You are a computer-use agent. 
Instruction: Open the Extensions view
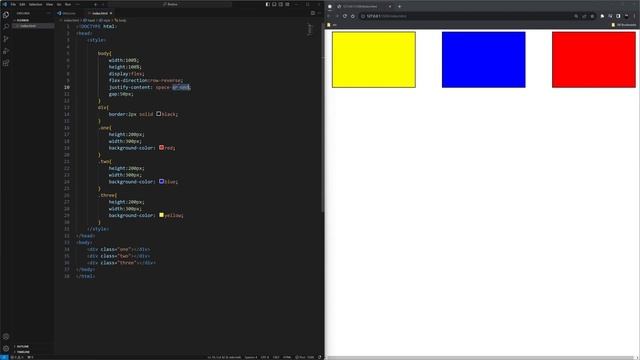click(x=6, y=63)
